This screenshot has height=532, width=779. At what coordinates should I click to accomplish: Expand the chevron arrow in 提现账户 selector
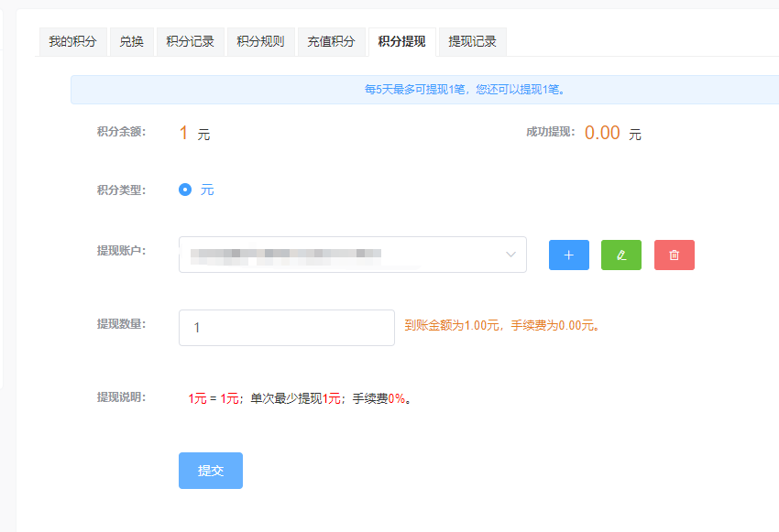[510, 255]
